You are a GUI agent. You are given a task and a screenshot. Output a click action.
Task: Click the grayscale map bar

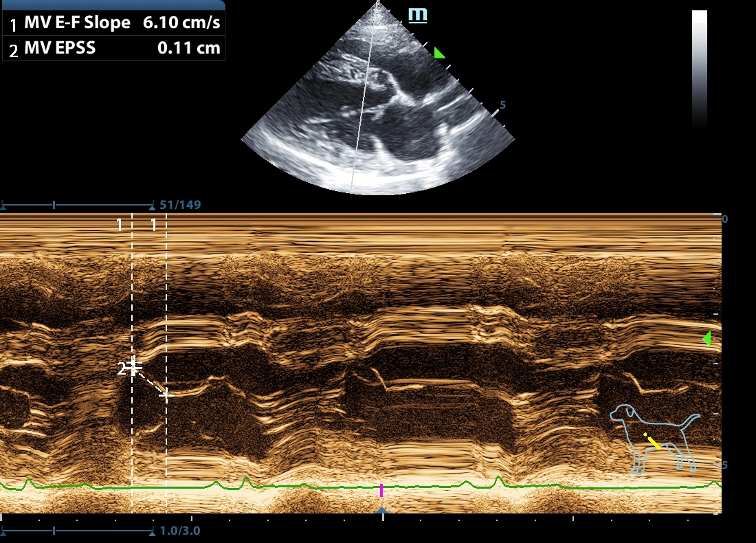[699, 69]
